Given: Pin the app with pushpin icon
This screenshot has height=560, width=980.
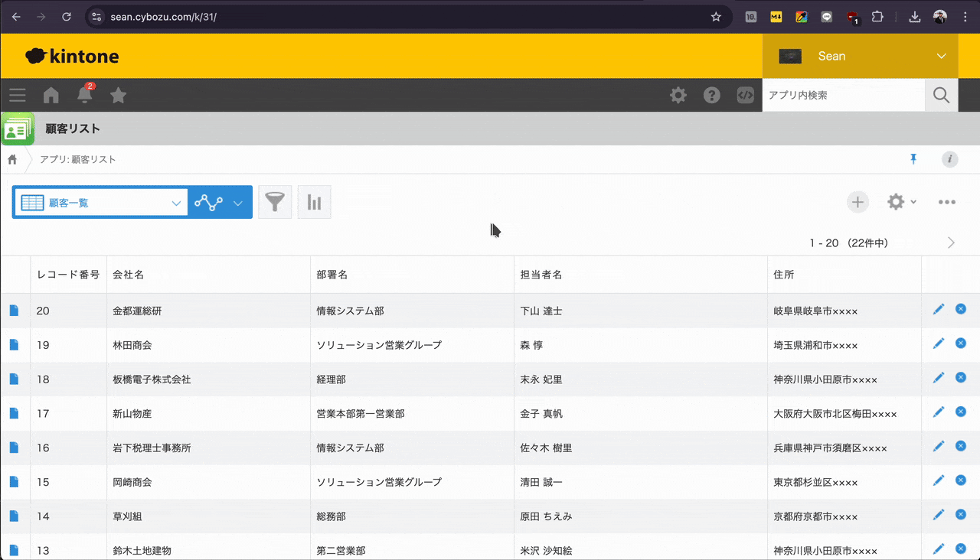Looking at the screenshot, I should pyautogui.click(x=913, y=159).
